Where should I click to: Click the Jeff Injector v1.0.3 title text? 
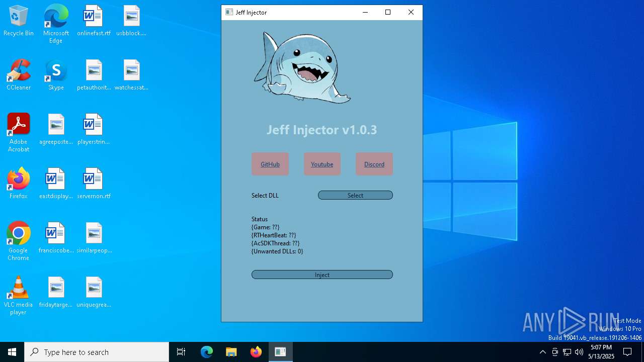[x=322, y=130]
